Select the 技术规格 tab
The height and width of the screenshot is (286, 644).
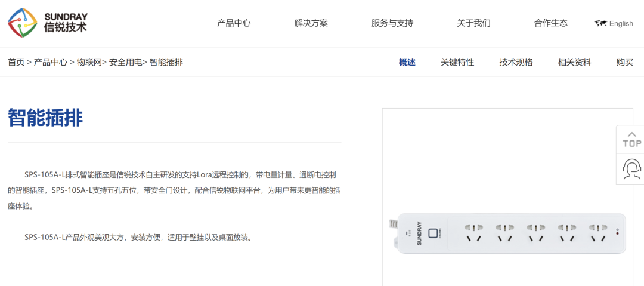pyautogui.click(x=516, y=63)
